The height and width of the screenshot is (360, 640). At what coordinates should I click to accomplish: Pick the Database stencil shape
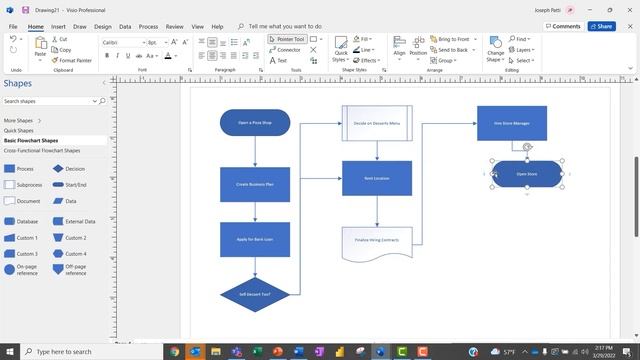point(9,221)
